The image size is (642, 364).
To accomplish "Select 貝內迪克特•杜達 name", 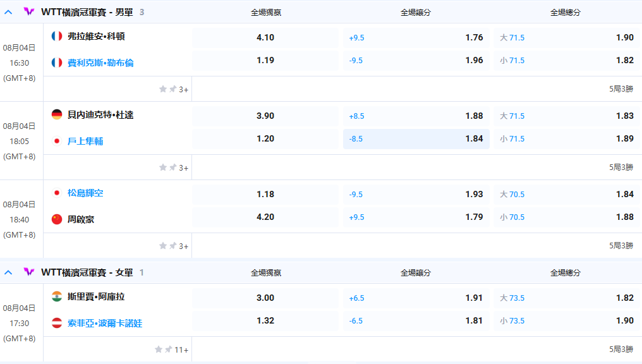I will coord(100,114).
